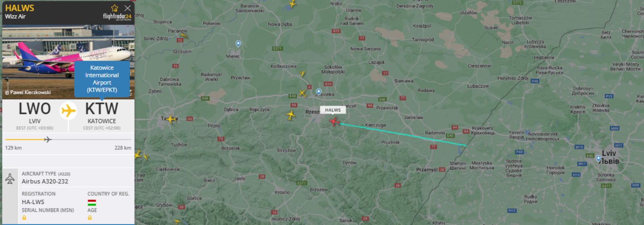The image size is (644, 225).
Task: Click the favorite star icon in flight panel
Action: point(115,8)
